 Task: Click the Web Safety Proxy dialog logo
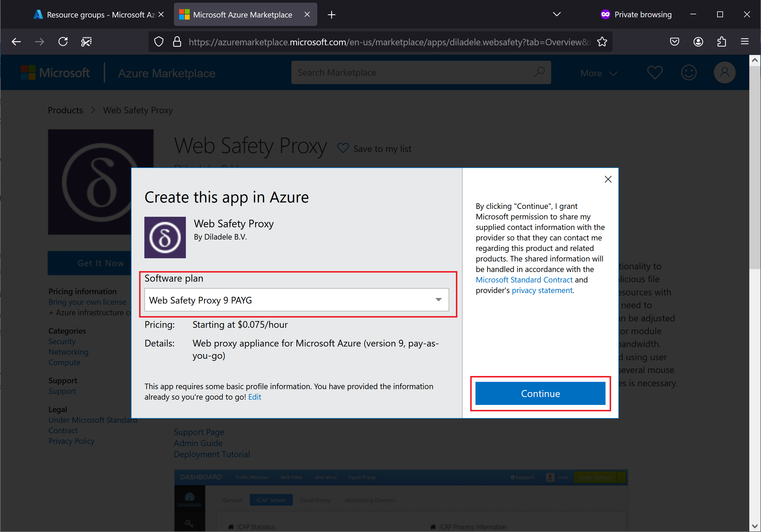165,238
